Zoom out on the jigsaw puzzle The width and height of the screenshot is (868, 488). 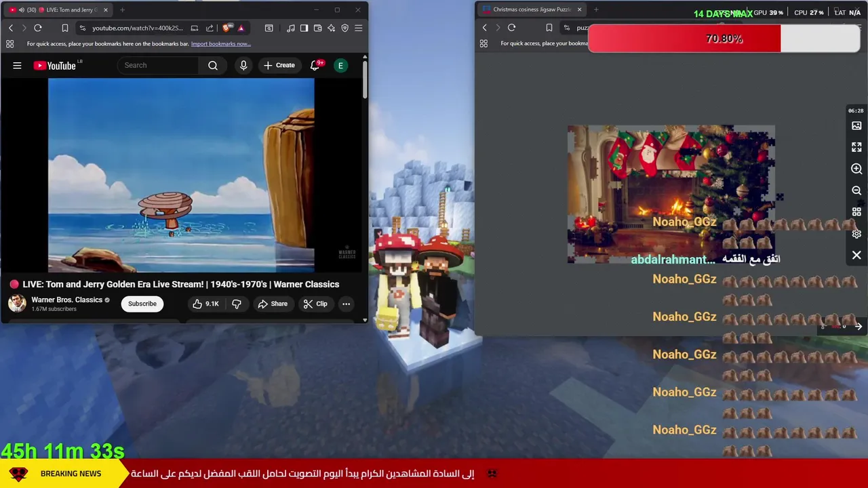[856, 190]
